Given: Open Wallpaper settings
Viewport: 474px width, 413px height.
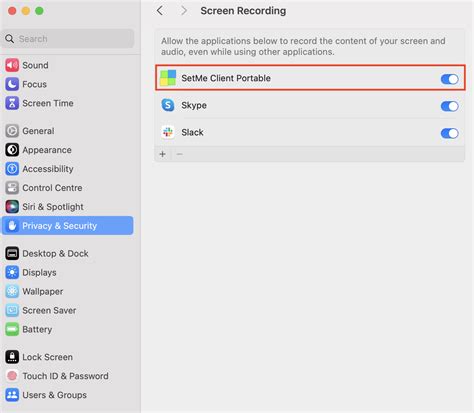Looking at the screenshot, I should [68, 291].
